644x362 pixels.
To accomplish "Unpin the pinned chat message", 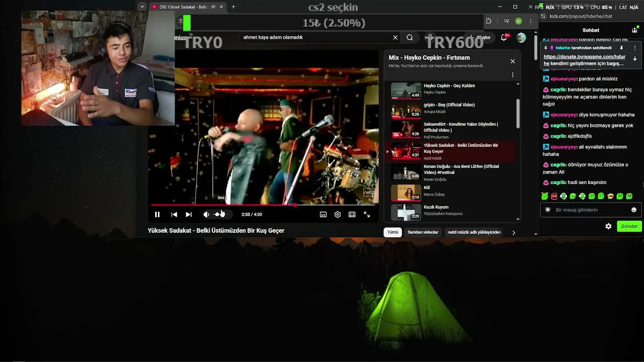I will pyautogui.click(x=622, y=48).
